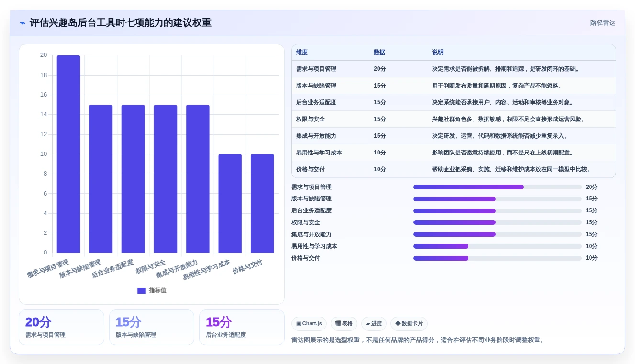Click the 数据卡片 tag chip
This screenshot has height=364, width=635.
tap(409, 324)
